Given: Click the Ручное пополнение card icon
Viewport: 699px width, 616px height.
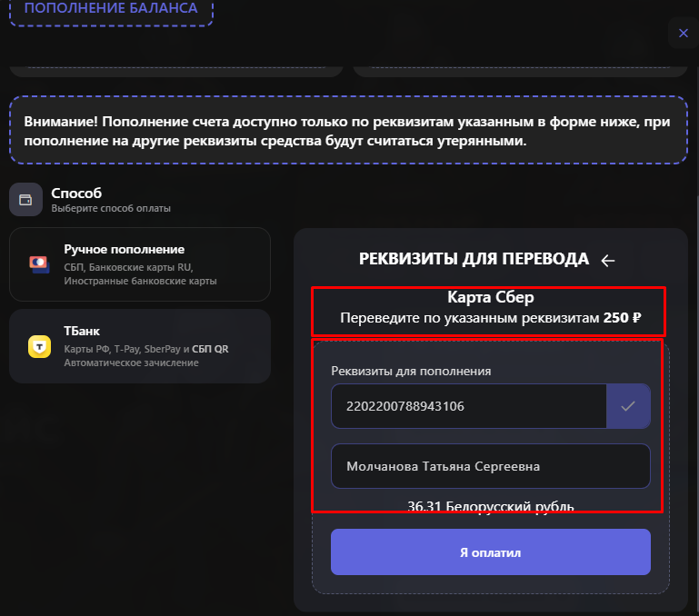Looking at the screenshot, I should click(38, 264).
